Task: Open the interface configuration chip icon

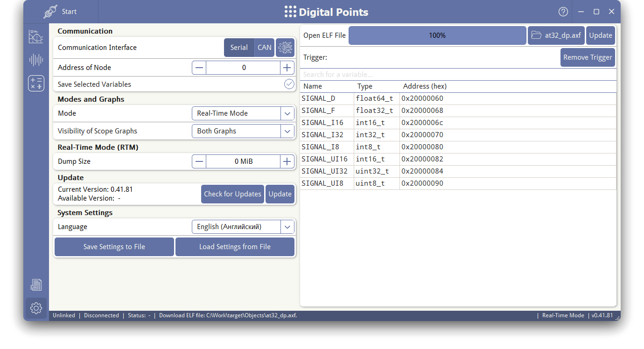Action: point(285,48)
